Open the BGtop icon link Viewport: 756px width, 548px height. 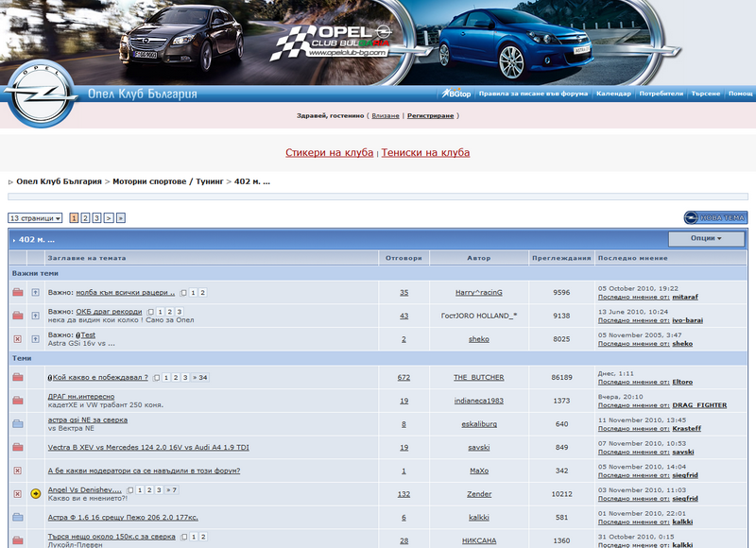456,93
